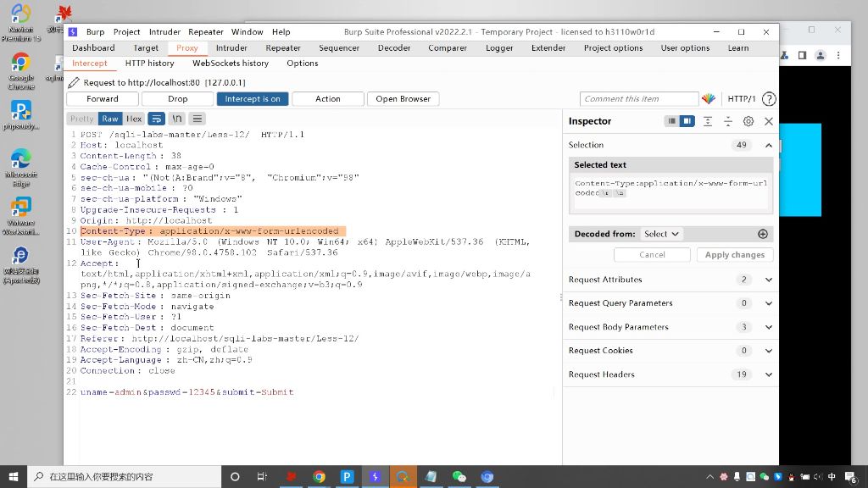Image resolution: width=868 pixels, height=488 pixels.
Task: Open the proxy Options sub-tab
Action: click(x=303, y=63)
